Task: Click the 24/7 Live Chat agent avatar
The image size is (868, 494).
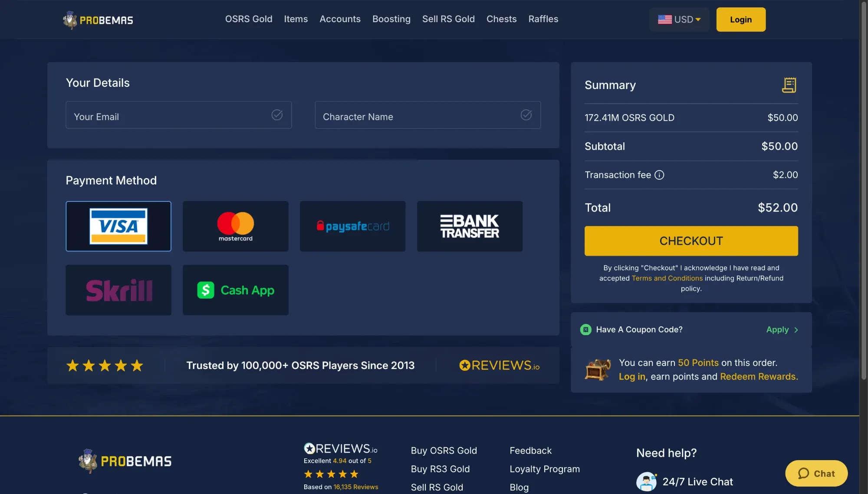Action: (646, 481)
